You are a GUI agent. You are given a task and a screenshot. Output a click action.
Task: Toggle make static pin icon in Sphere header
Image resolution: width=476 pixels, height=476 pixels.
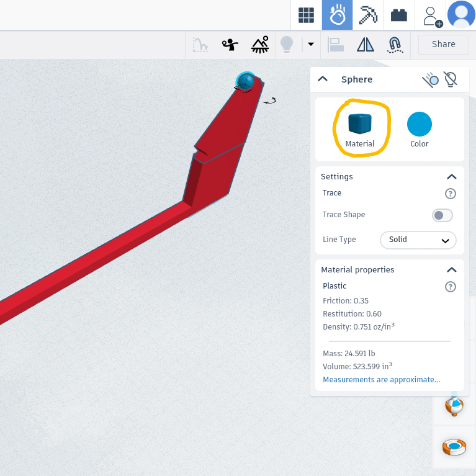click(x=430, y=80)
